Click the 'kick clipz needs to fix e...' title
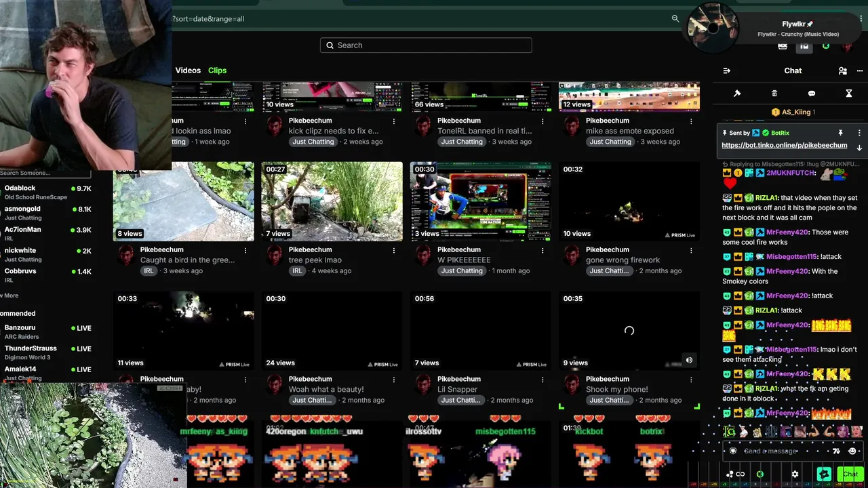 (334, 131)
